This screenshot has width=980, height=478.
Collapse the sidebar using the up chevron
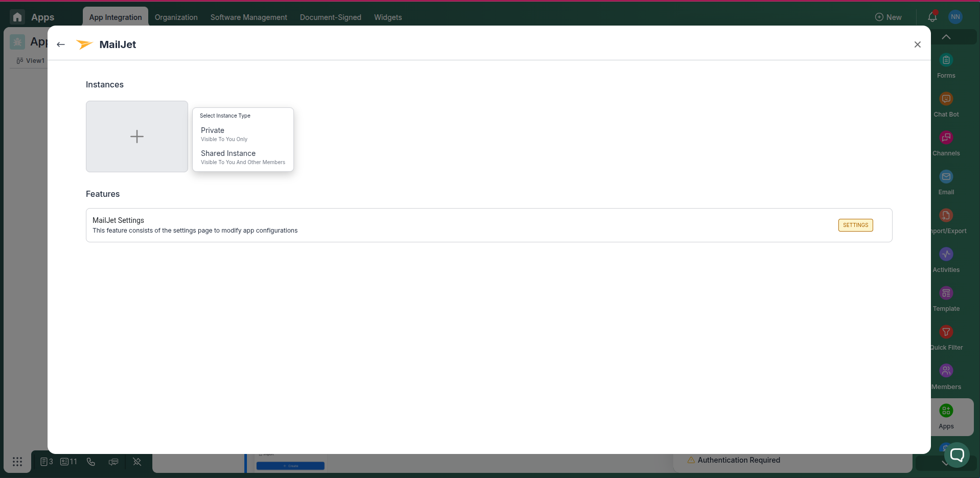(x=946, y=36)
